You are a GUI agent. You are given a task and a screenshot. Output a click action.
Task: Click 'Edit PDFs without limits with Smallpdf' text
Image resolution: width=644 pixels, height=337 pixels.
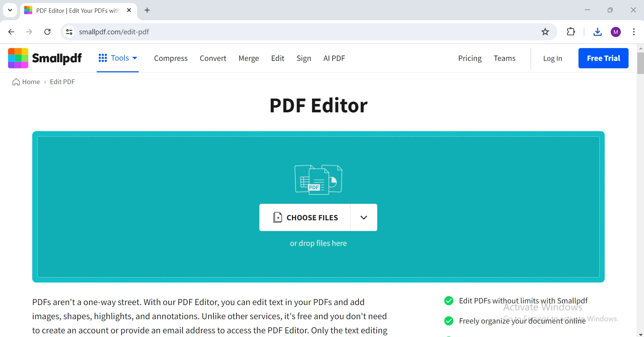click(523, 301)
